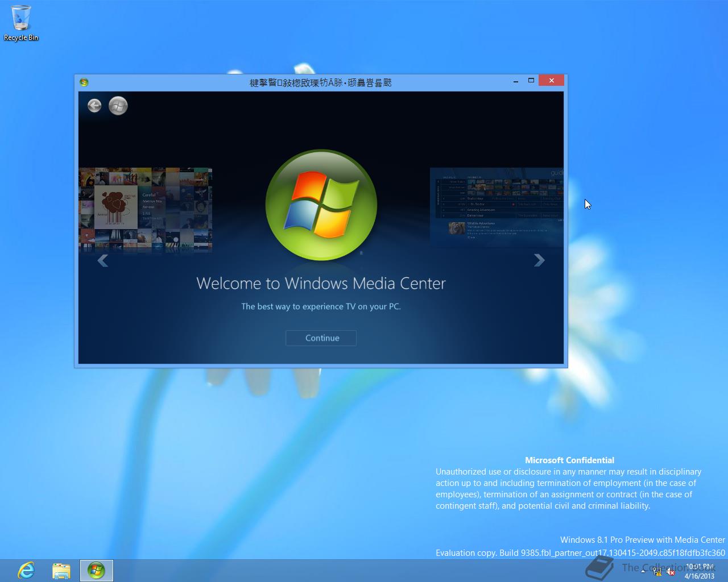Open File Explorer from the taskbar
728x582 pixels.
pyautogui.click(x=61, y=571)
